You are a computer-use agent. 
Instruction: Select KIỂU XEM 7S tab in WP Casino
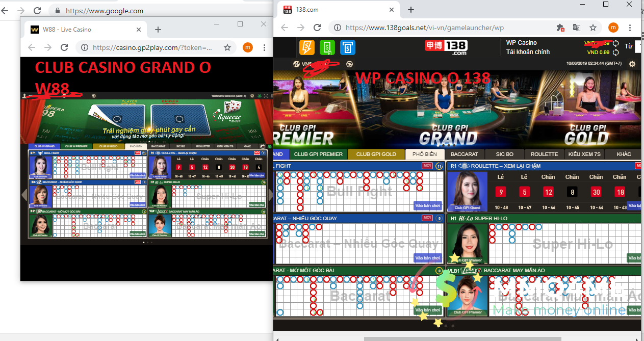click(584, 154)
